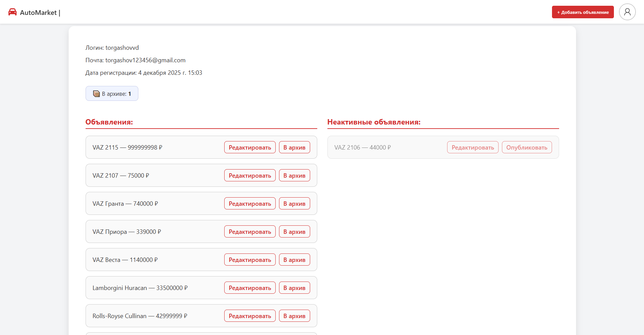The height and width of the screenshot is (335, 644).
Task: Send Lamborgini Huracan to archive
Action: point(294,288)
